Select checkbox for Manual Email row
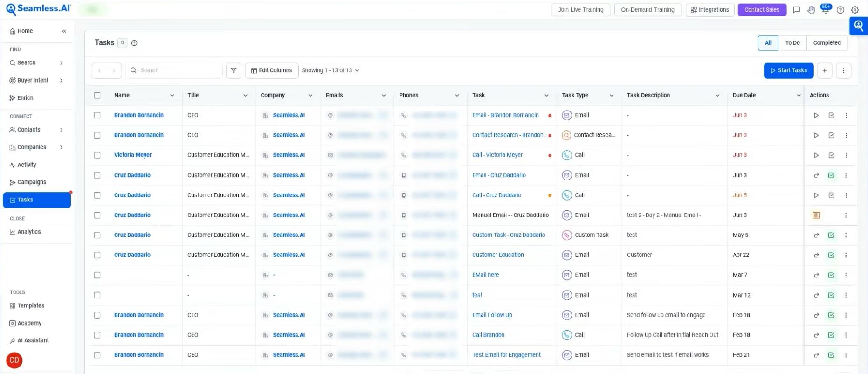The height and width of the screenshot is (374, 868). (97, 215)
